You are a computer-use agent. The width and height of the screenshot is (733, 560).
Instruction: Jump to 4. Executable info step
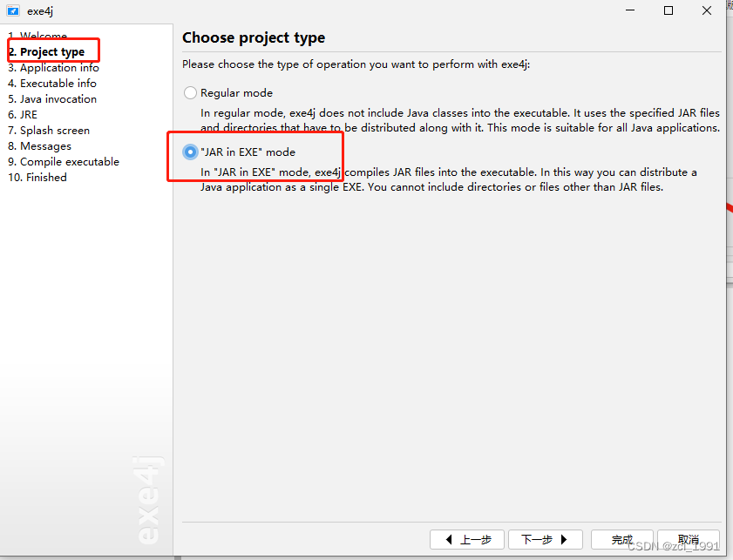click(52, 83)
